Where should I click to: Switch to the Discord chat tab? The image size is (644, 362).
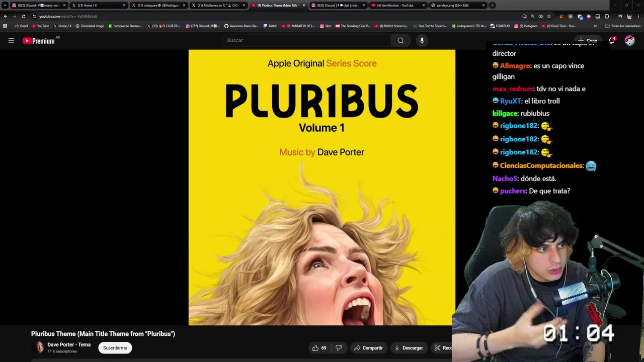tap(338, 5)
